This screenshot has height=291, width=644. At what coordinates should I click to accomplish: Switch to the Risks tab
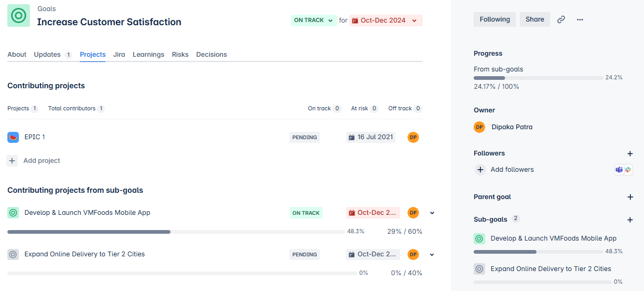click(180, 55)
